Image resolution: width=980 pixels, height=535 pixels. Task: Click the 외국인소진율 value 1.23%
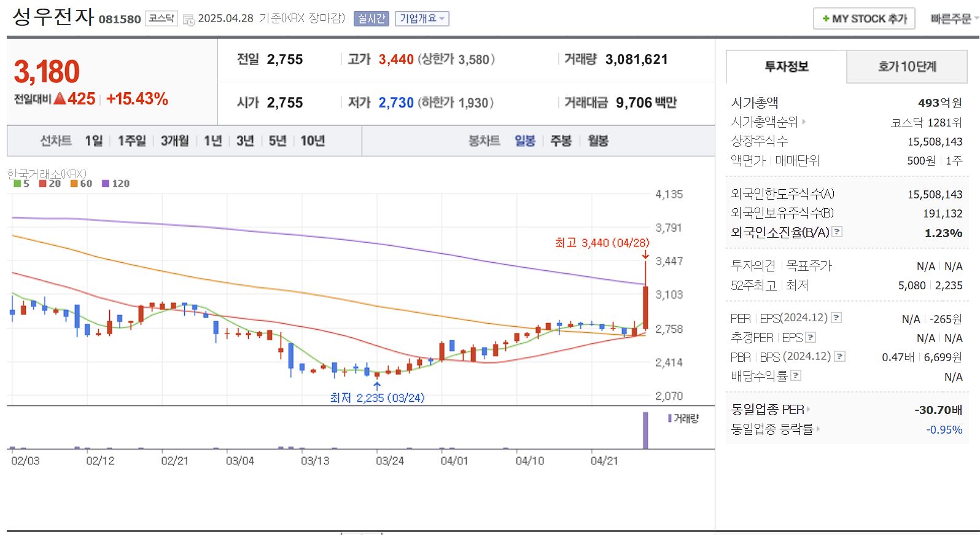coord(943,233)
